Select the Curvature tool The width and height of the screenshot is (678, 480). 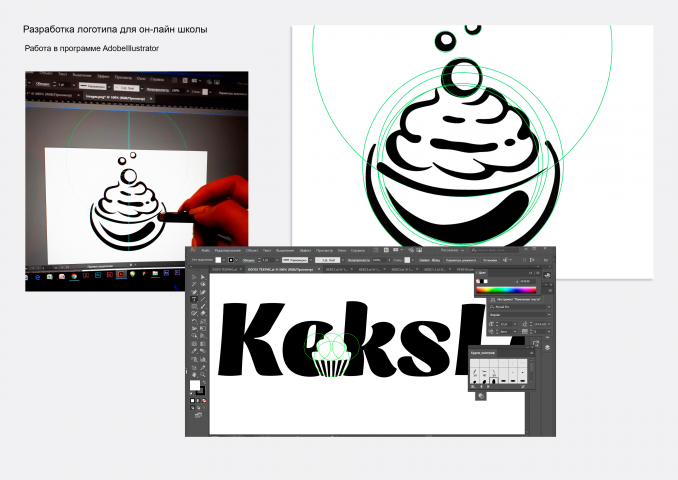tap(203, 292)
